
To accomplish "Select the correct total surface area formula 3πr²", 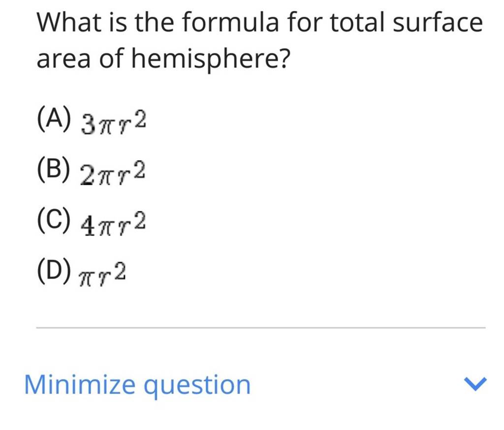I will click(x=113, y=120).
